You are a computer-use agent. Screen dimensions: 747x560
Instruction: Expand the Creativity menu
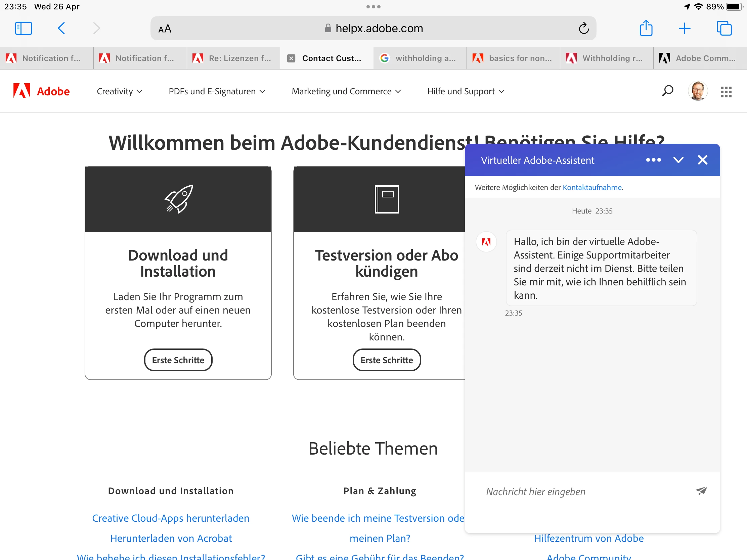tap(119, 91)
